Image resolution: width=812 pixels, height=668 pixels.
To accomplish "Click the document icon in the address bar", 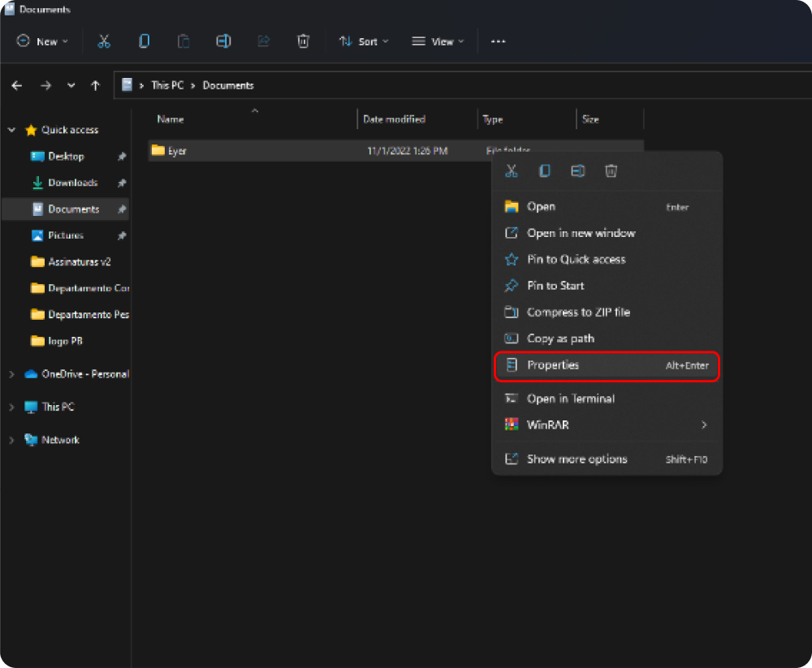I will (x=127, y=85).
